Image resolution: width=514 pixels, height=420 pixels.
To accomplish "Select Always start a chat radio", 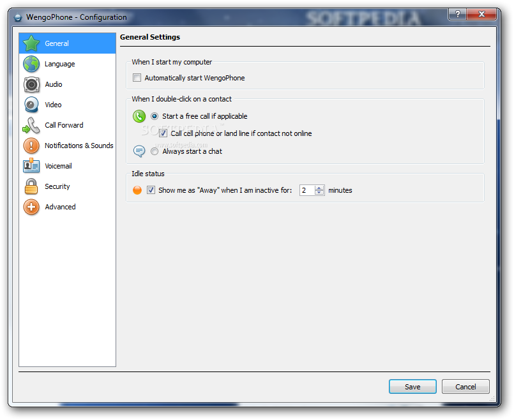I will (x=155, y=151).
